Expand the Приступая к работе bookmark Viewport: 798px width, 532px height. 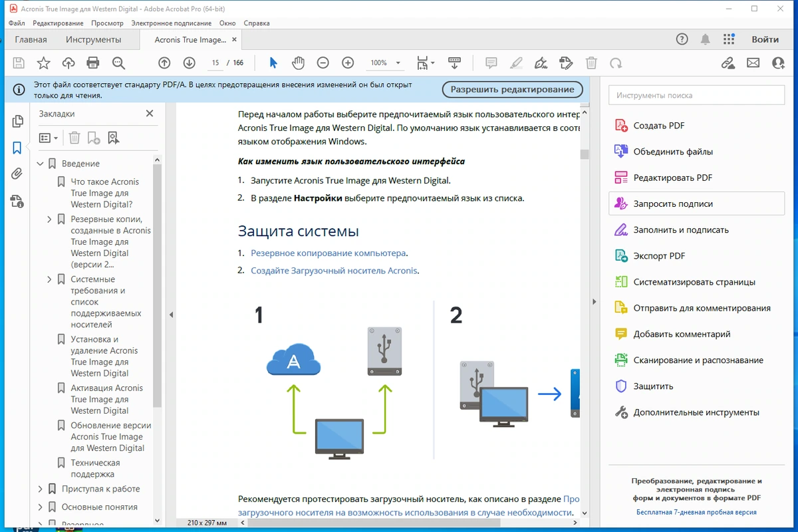coord(40,489)
